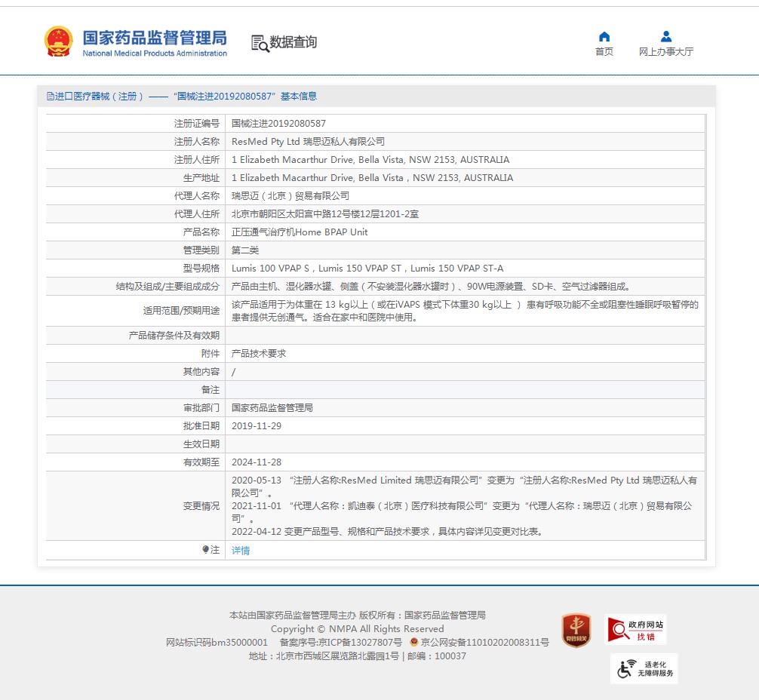
Task: Click the 2020-05-13 change record entry
Action: coord(464,487)
